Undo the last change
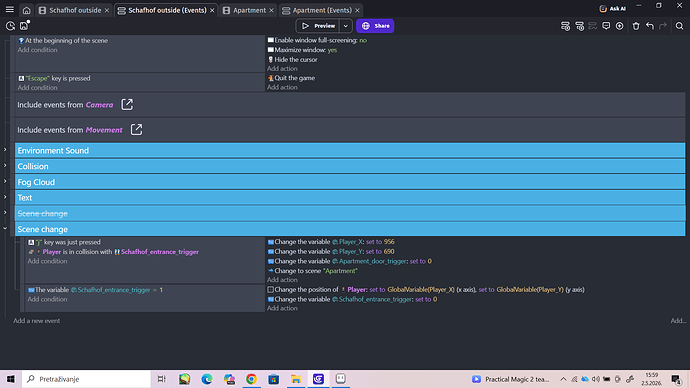This screenshot has height=388, width=690. 650,26
